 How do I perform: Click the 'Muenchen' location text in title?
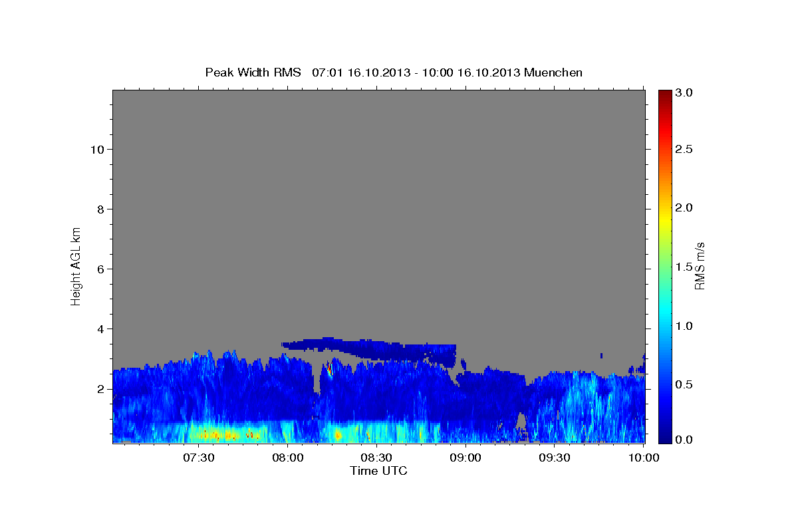[553, 72]
